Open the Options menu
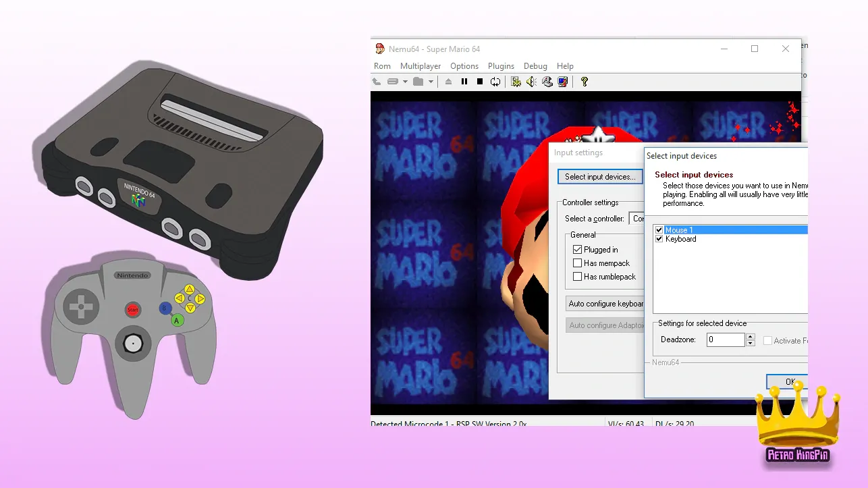The height and width of the screenshot is (488, 868). tap(464, 66)
